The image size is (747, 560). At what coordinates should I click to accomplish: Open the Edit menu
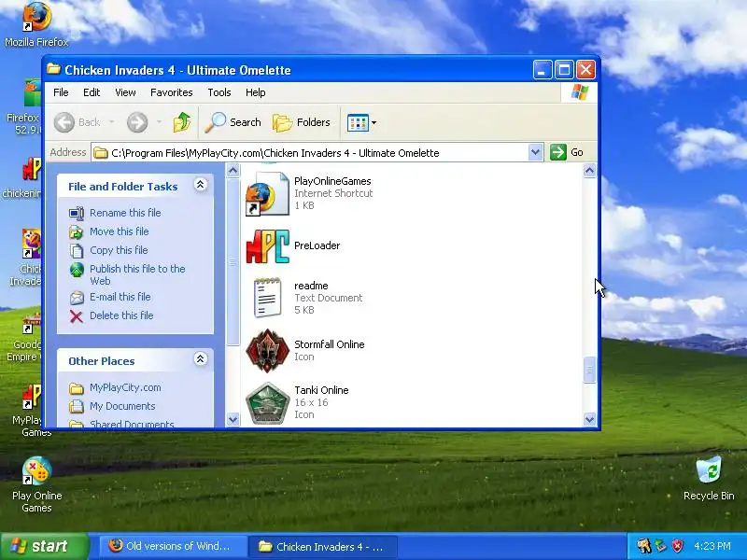coord(92,92)
